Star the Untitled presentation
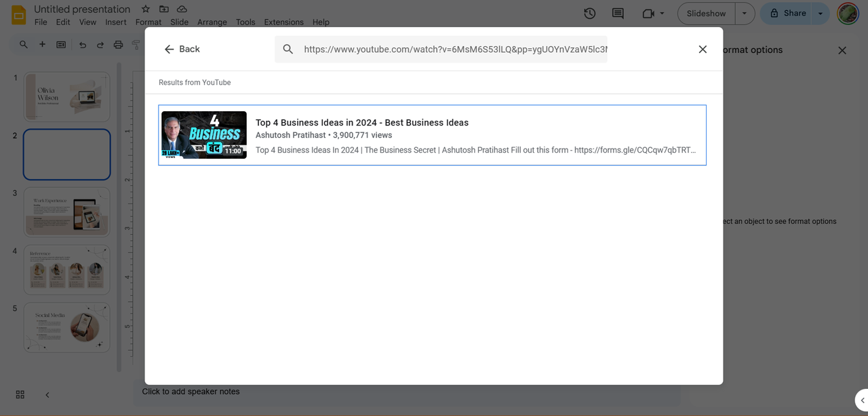 [x=146, y=9]
